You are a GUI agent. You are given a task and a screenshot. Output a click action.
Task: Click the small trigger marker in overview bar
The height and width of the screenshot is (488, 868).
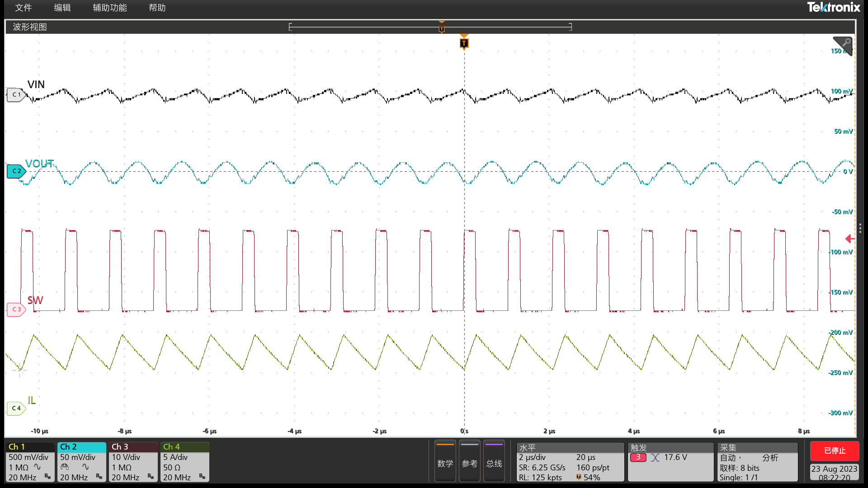tap(442, 29)
